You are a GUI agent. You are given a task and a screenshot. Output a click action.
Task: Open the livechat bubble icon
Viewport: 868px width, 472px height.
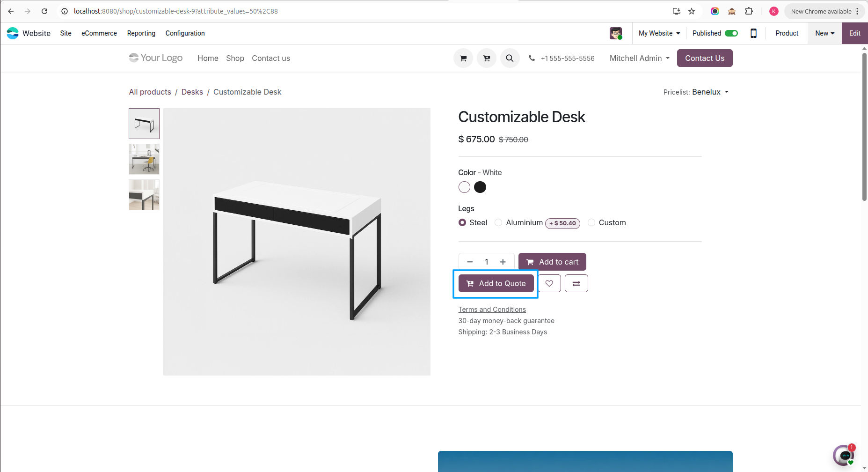click(x=844, y=455)
